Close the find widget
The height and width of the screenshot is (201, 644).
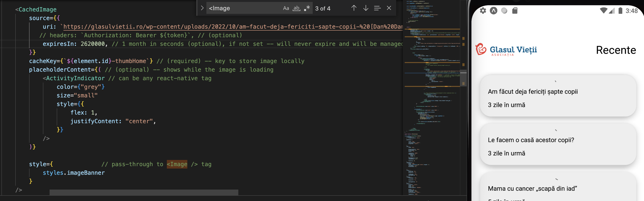389,8
